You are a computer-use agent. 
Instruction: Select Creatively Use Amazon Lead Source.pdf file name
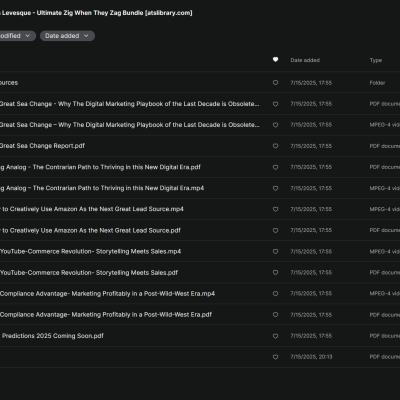pos(90,230)
